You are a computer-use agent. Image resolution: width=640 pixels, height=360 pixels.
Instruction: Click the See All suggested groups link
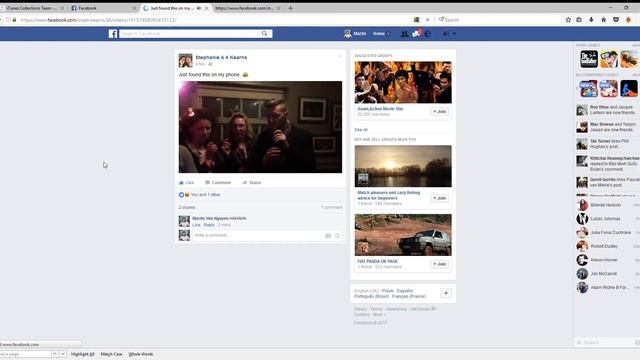[361, 130]
